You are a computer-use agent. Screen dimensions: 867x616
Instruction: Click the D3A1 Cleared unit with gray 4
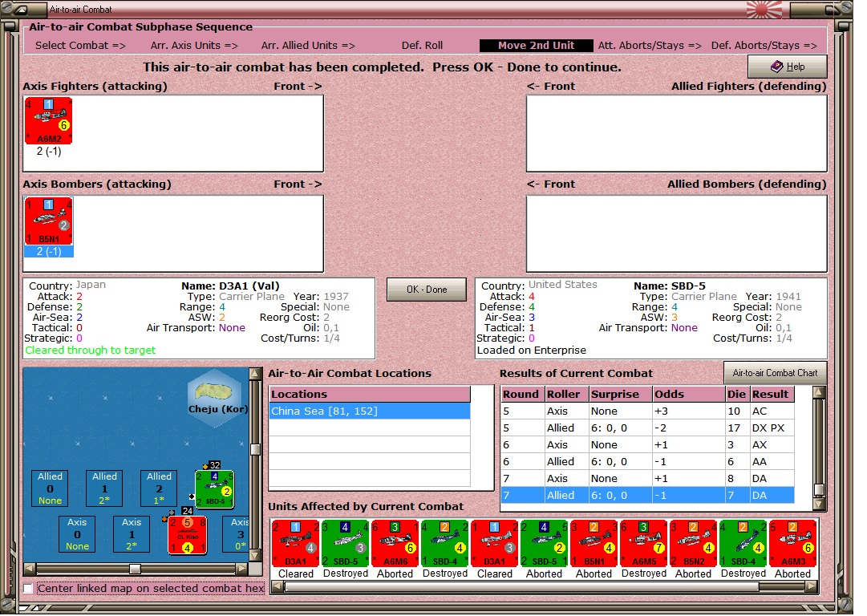click(x=296, y=544)
